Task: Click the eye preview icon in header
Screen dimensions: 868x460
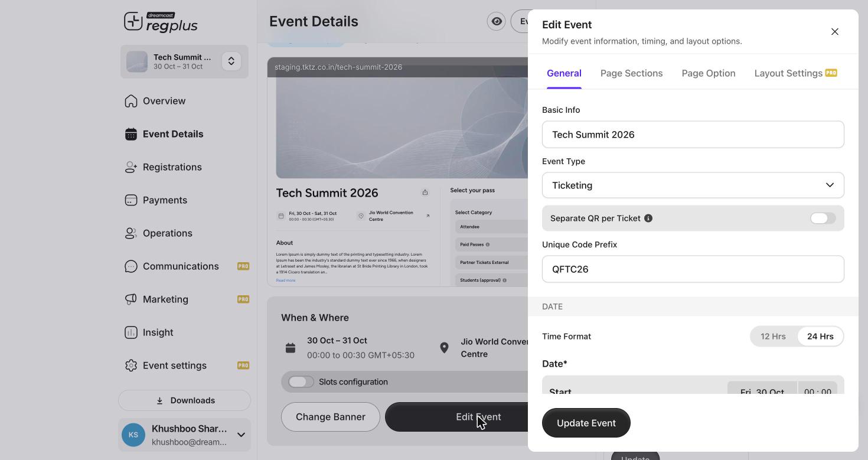Action: point(497,21)
